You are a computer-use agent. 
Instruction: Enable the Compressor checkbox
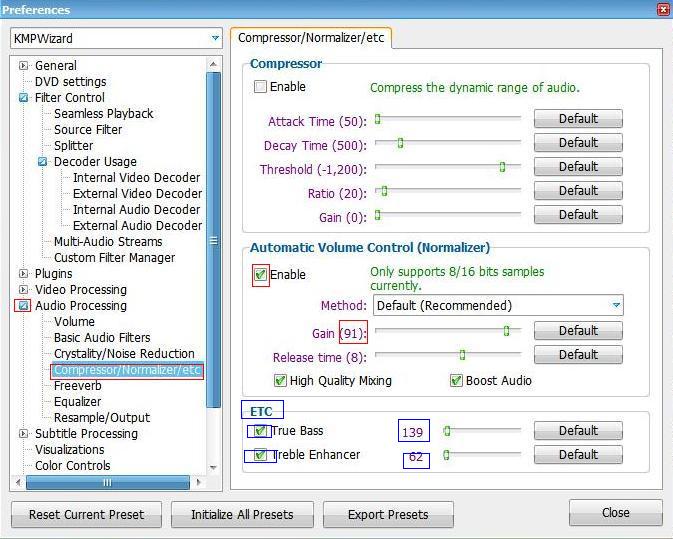[260, 87]
